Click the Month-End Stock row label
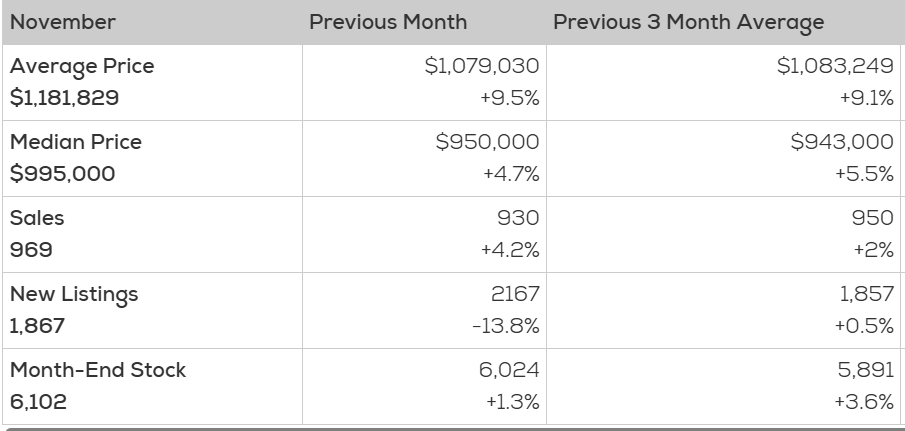Image resolution: width=905 pixels, height=431 pixels. coord(98,370)
